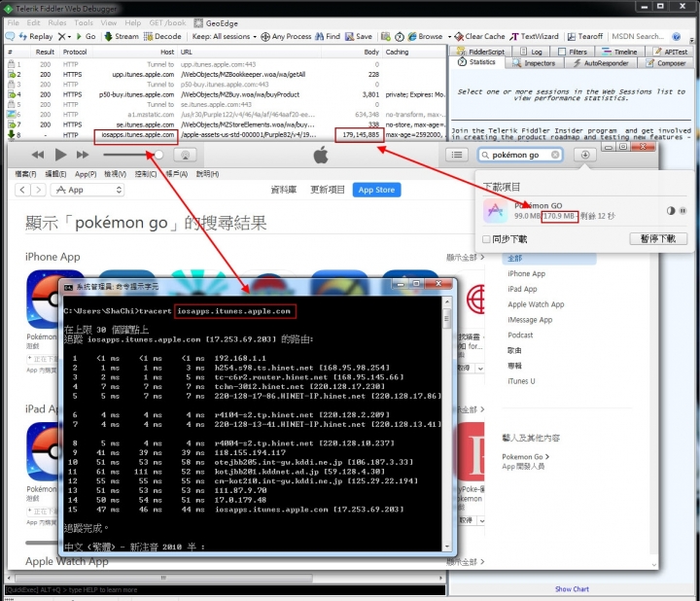Select the Apple Watch App filter
This screenshot has height=601, width=700.
536,304
